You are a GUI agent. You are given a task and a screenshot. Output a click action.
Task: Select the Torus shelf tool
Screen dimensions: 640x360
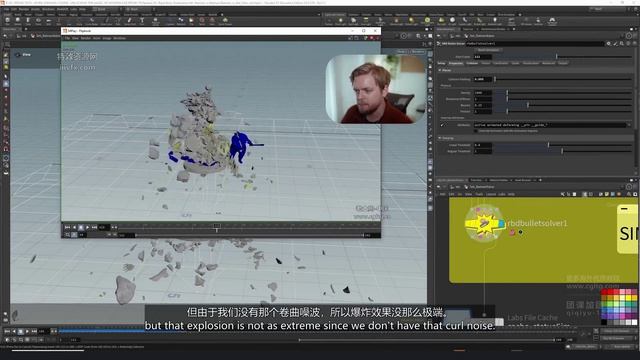(x=38, y=20)
